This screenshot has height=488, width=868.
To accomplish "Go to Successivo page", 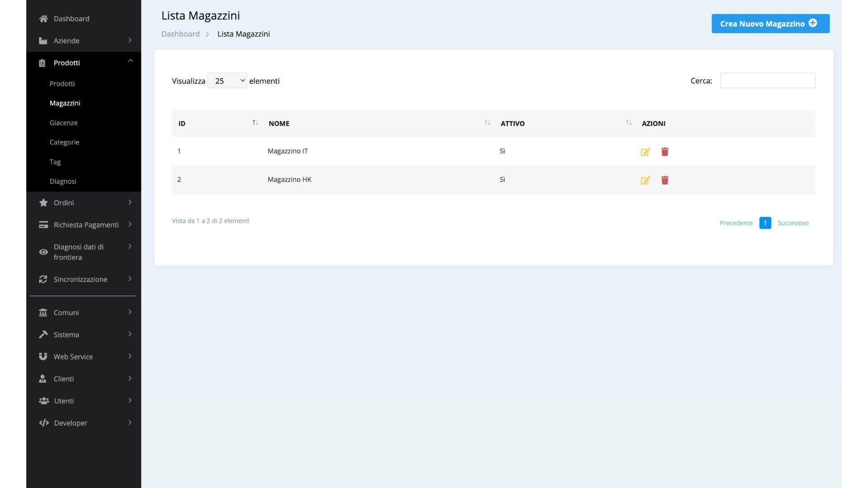I will (793, 223).
